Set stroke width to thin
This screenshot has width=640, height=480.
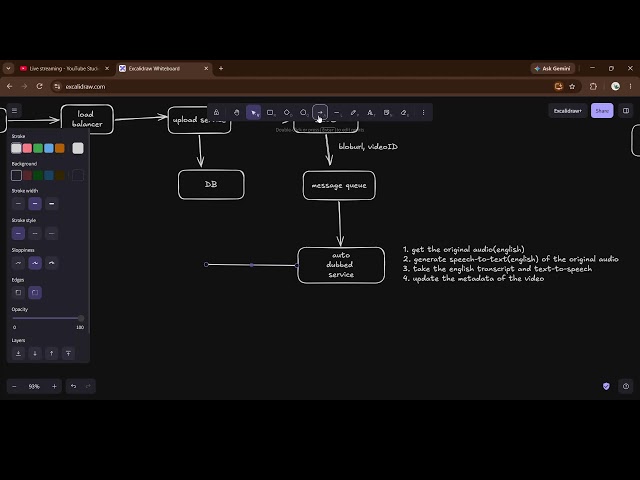click(x=18, y=203)
